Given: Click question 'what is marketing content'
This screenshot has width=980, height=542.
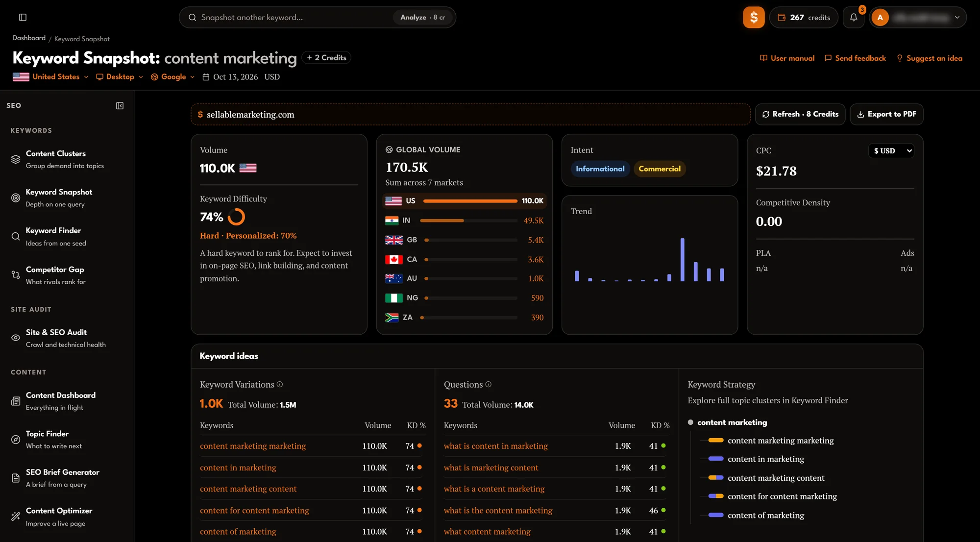Looking at the screenshot, I should click(x=491, y=468).
